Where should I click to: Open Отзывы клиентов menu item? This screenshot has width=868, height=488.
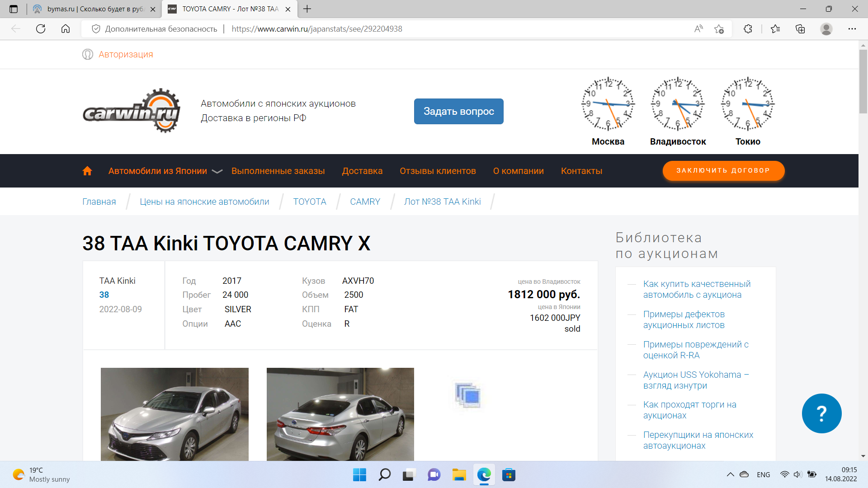pyautogui.click(x=437, y=171)
